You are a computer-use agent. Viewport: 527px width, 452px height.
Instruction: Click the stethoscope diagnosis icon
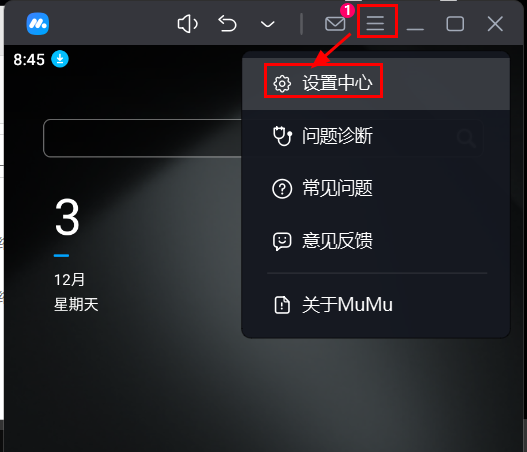pos(282,136)
